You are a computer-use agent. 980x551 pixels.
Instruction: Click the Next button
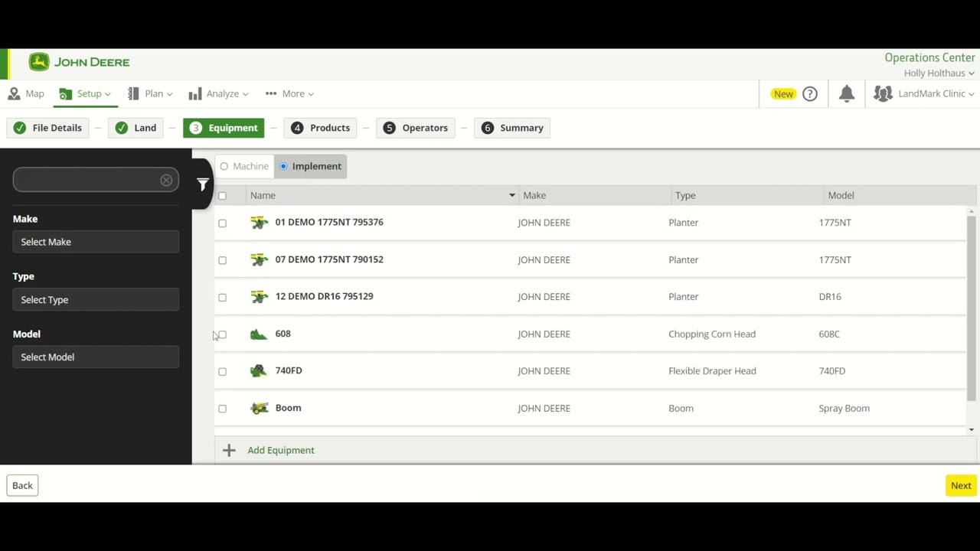[961, 485]
